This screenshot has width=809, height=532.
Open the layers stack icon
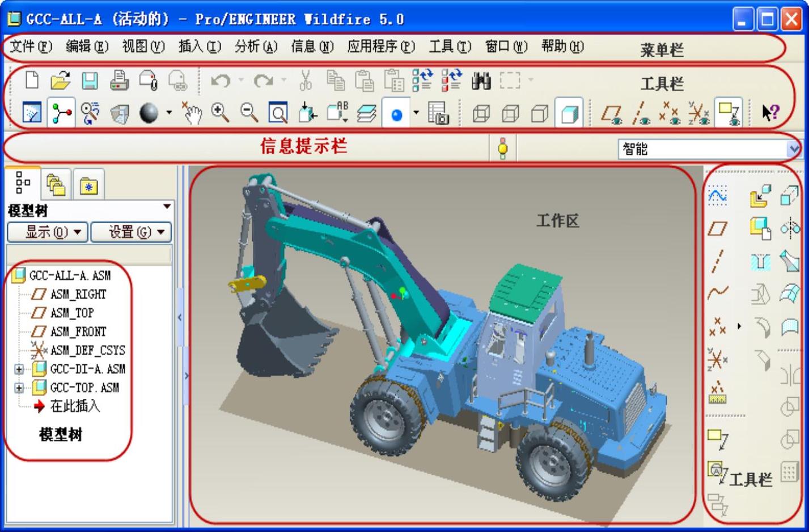tap(367, 114)
